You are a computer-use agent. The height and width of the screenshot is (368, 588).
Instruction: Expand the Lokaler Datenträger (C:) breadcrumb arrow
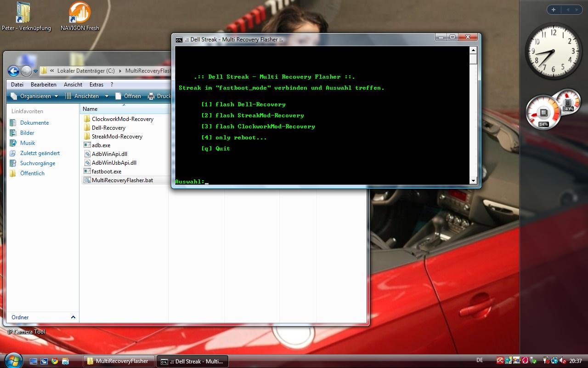(120, 71)
